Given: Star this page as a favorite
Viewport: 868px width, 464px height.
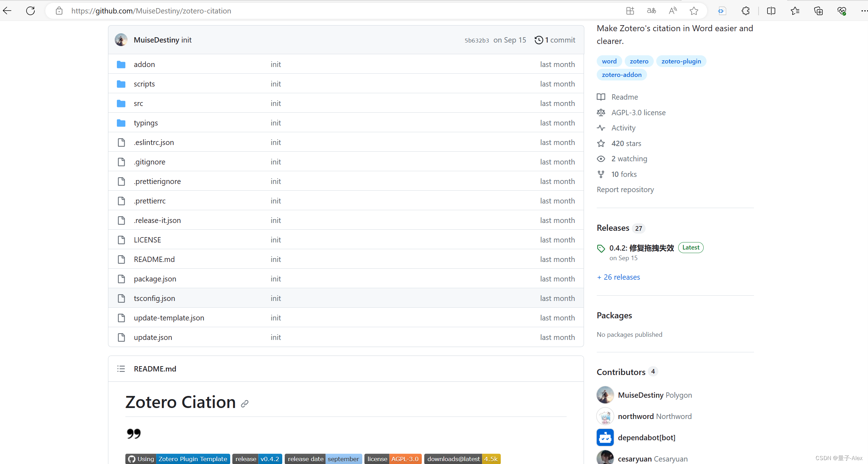Looking at the screenshot, I should (694, 11).
